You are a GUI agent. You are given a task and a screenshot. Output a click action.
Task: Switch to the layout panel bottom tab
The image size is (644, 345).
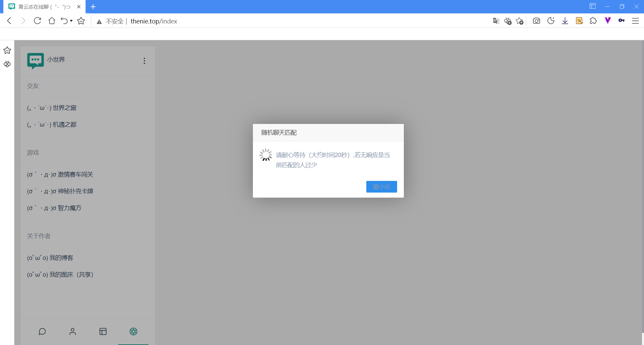tap(103, 332)
